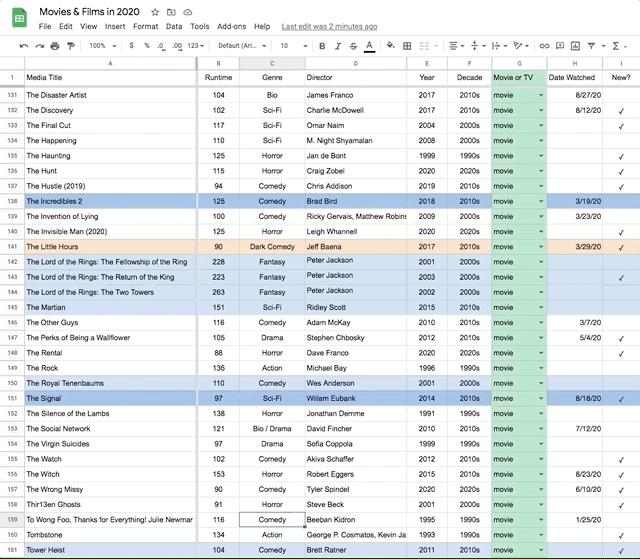
Task: Click the filter icon
Action: point(591,46)
